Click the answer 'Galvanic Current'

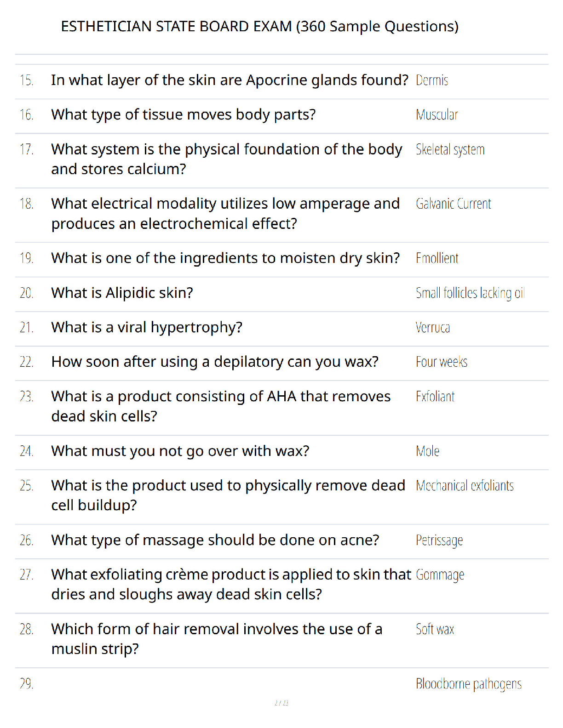click(x=454, y=204)
